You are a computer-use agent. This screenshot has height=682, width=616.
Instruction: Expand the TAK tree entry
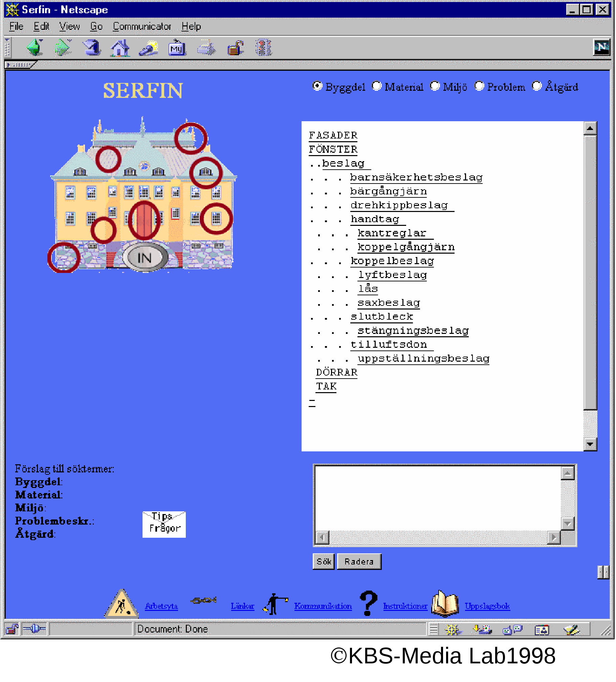tap(326, 386)
